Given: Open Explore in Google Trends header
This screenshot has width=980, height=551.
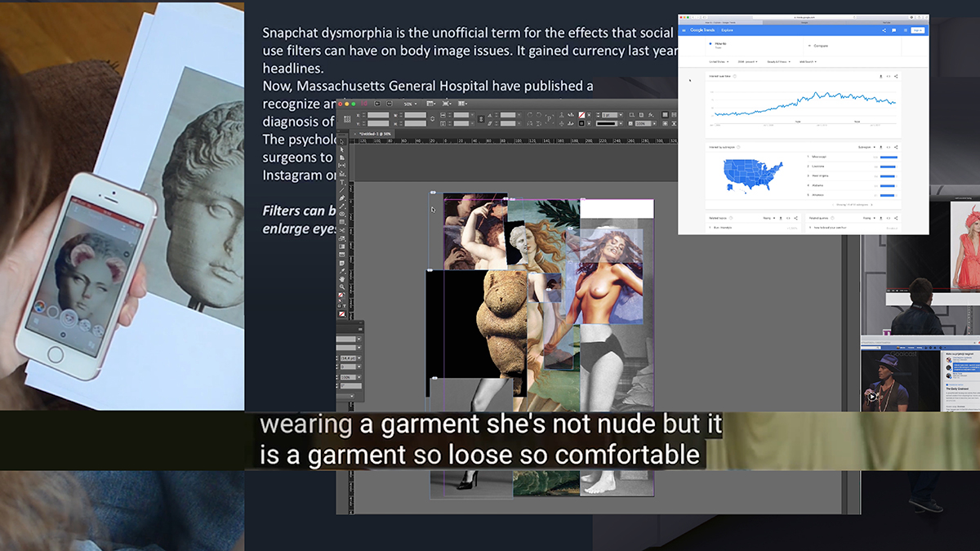Looking at the screenshot, I should (x=727, y=30).
